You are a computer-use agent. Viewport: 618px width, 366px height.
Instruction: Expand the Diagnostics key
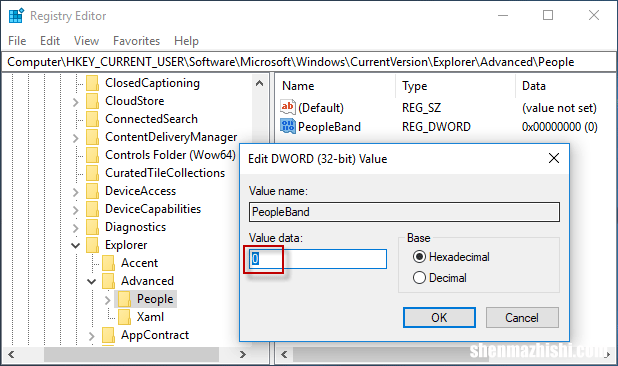point(76,228)
